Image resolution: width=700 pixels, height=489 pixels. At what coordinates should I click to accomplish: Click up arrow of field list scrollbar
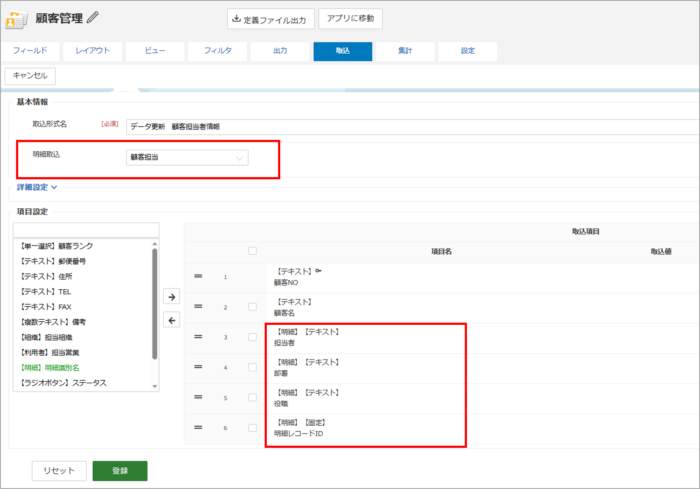(154, 244)
